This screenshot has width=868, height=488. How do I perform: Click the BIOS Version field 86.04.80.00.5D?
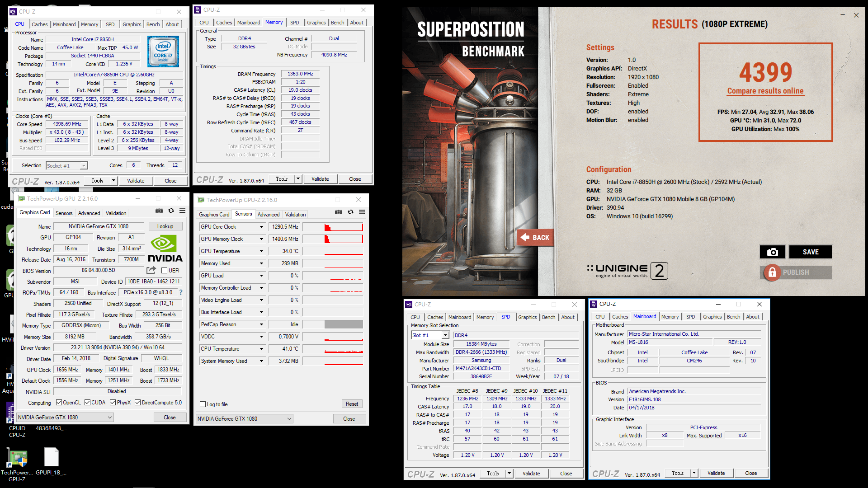pyautogui.click(x=99, y=270)
